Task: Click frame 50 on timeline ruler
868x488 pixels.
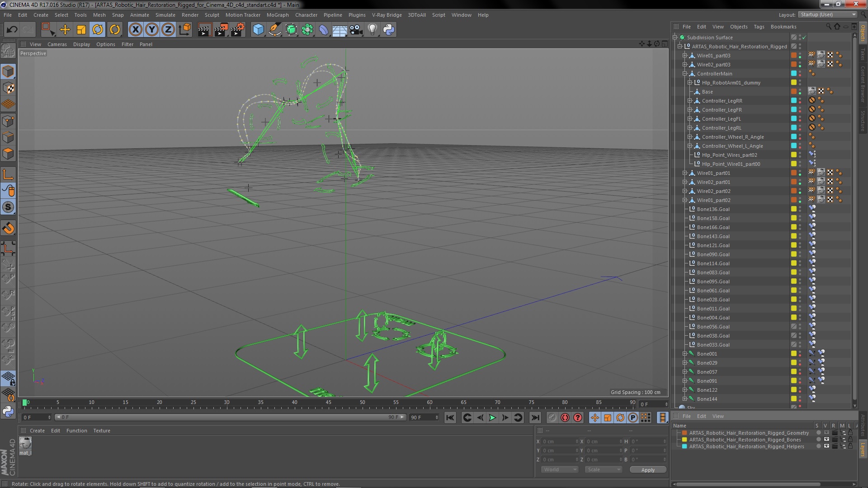Action: (x=362, y=403)
